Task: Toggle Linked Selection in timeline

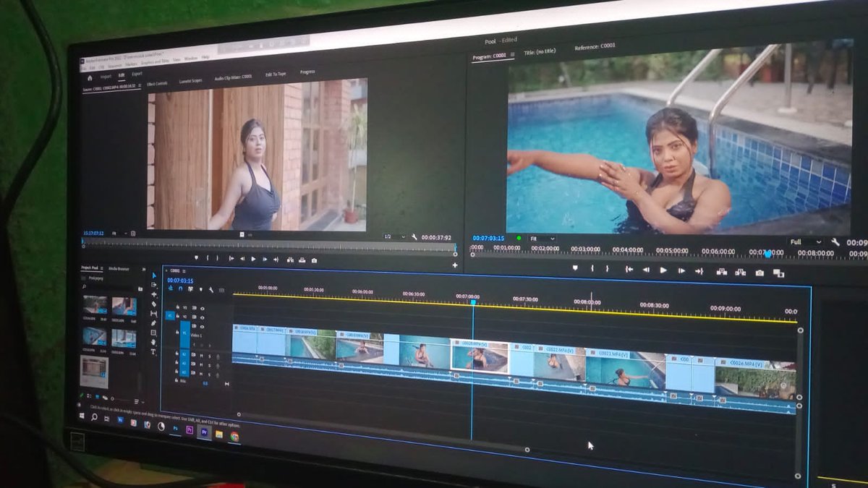Action: tap(190, 288)
